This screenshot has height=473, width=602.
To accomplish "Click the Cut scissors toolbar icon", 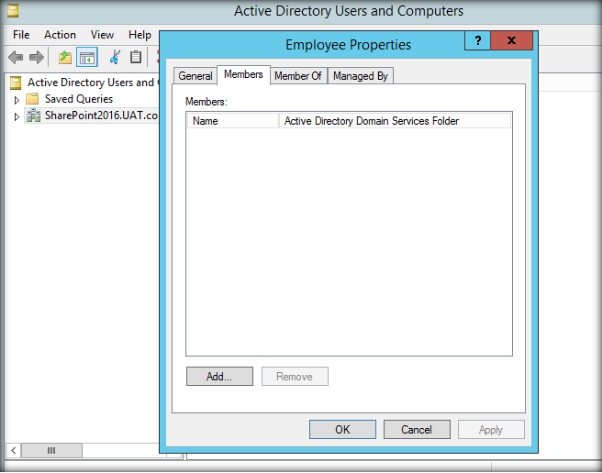I will pos(114,57).
